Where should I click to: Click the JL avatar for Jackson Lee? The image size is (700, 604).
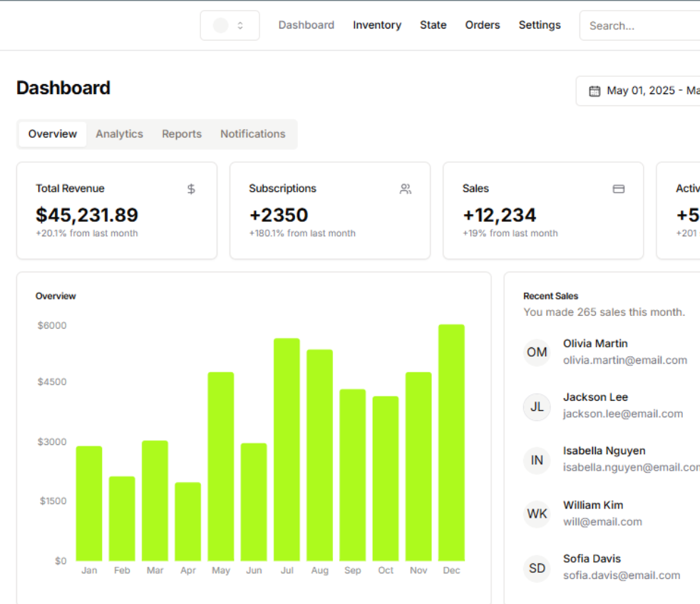click(x=537, y=406)
